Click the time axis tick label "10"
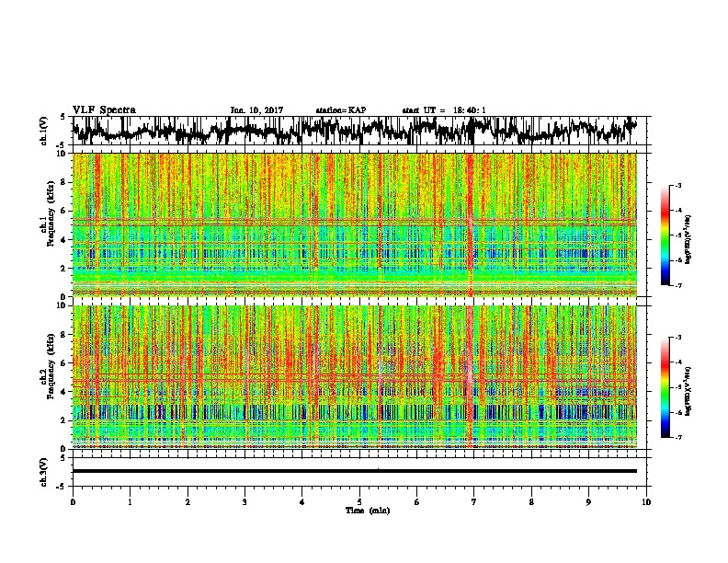The image size is (728, 563). [x=646, y=502]
